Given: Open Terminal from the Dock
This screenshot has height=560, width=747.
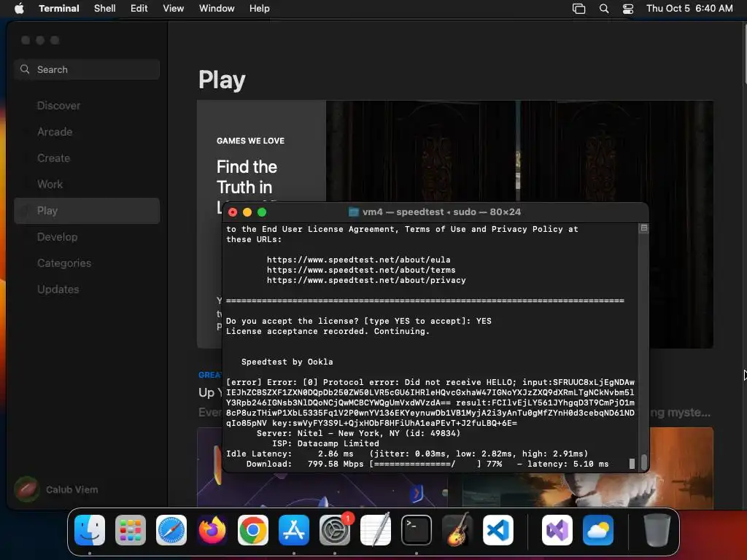Looking at the screenshot, I should pyautogui.click(x=417, y=530).
